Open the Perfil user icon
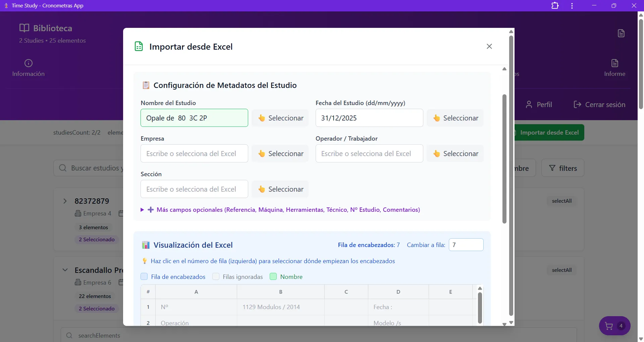Image resolution: width=644 pixels, height=342 pixels. tap(529, 104)
